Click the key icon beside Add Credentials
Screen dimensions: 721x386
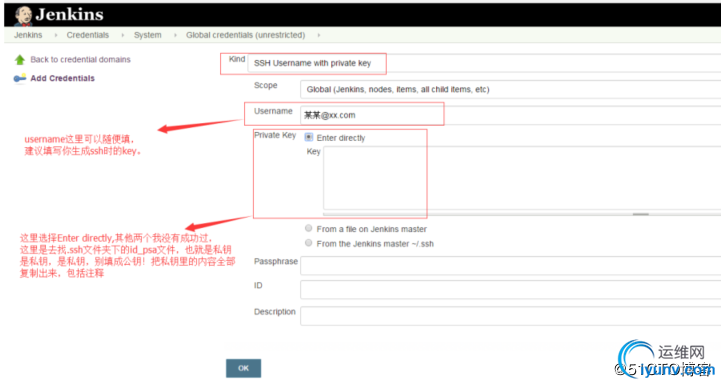click(x=20, y=78)
